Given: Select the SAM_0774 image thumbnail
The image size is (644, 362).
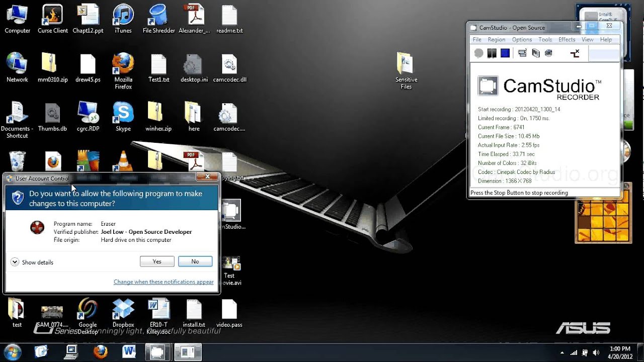Looking at the screenshot, I should click(52, 316).
